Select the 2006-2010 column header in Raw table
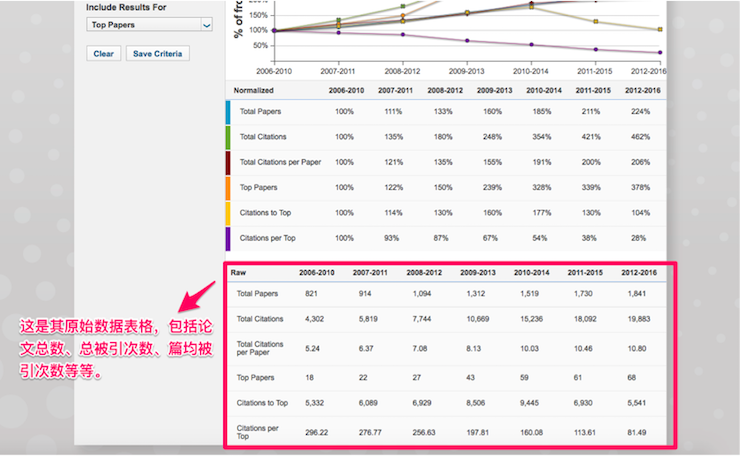This screenshot has height=456, width=740. click(x=320, y=272)
